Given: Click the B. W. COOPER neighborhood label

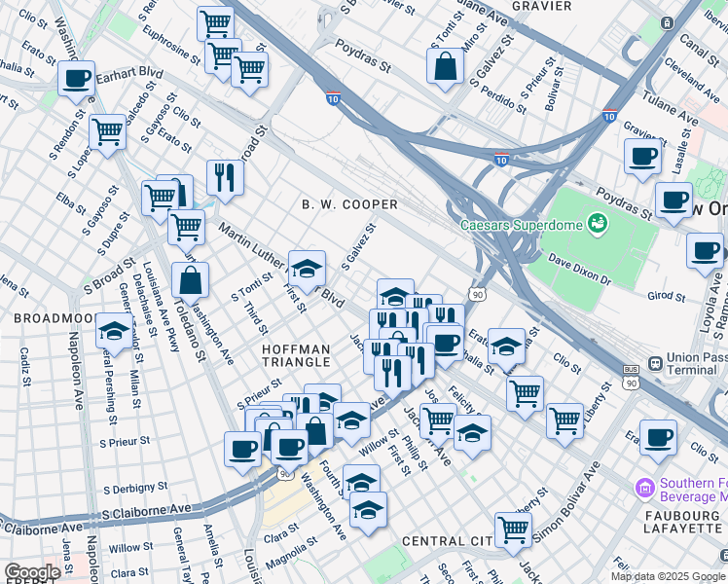Looking at the screenshot, I should pos(349,204).
